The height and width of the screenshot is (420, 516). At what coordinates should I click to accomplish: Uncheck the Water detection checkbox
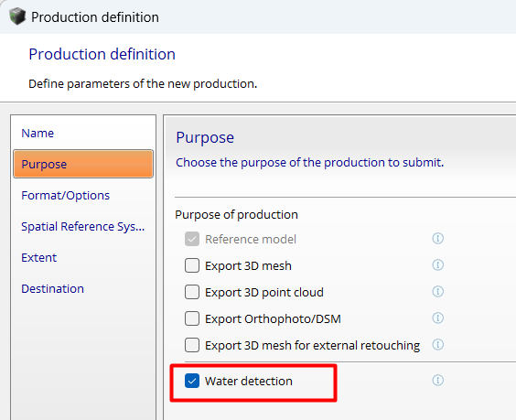[x=192, y=381]
